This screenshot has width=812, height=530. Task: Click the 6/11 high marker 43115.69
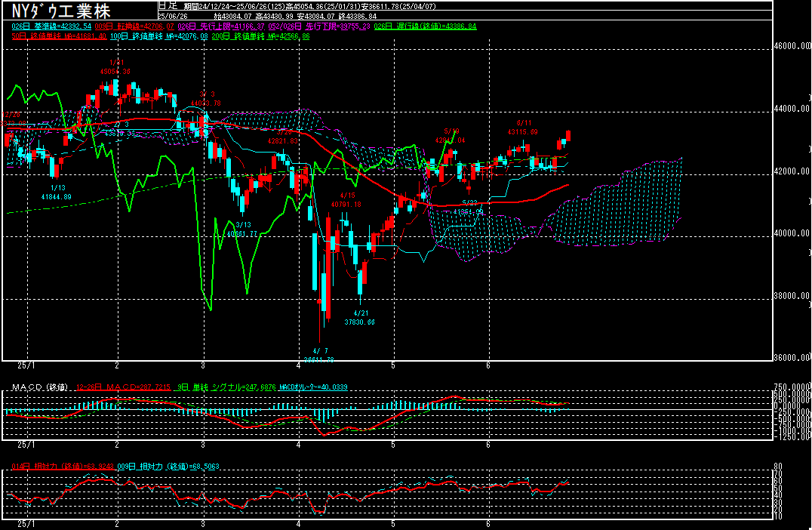pos(522,128)
